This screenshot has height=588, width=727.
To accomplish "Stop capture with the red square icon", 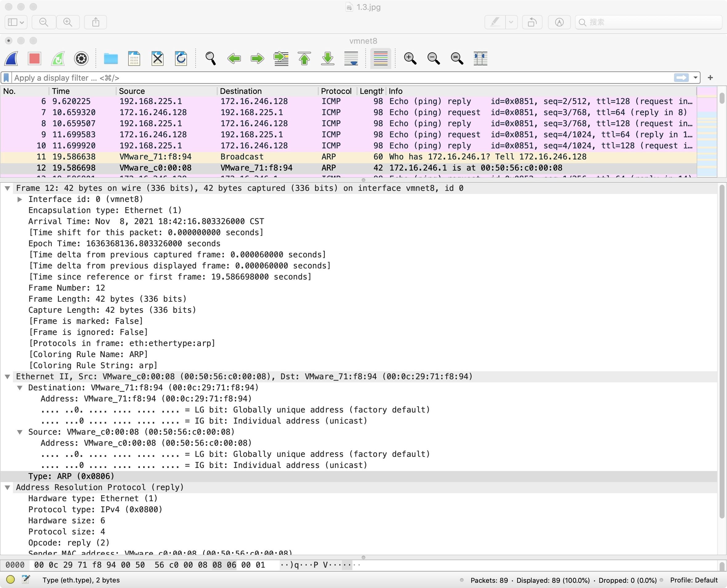I will (35, 58).
